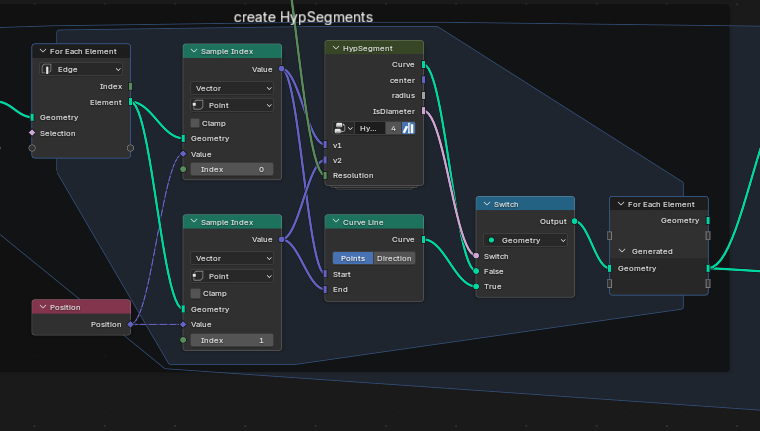Click the Selection input socket

pyautogui.click(x=32, y=133)
